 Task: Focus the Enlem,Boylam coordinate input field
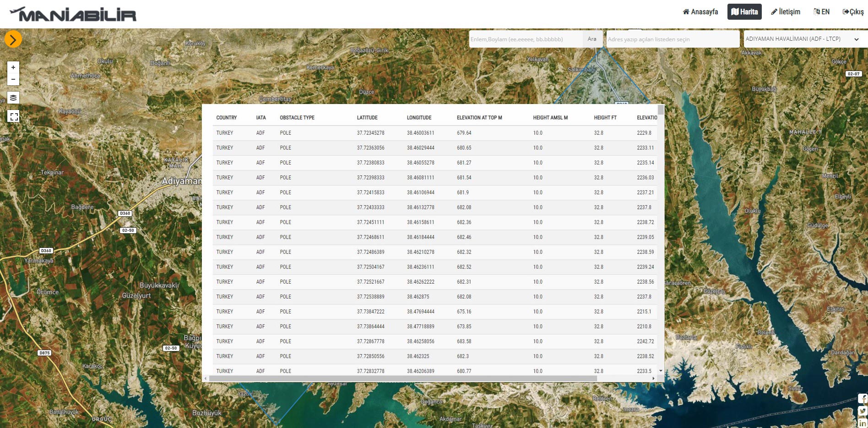[x=526, y=39]
